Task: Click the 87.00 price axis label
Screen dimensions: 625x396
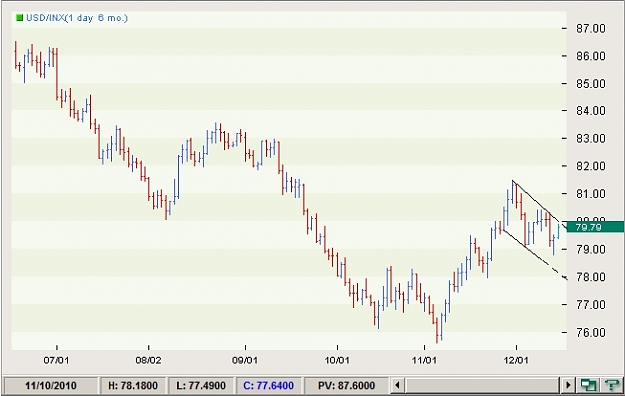Action: [591, 28]
